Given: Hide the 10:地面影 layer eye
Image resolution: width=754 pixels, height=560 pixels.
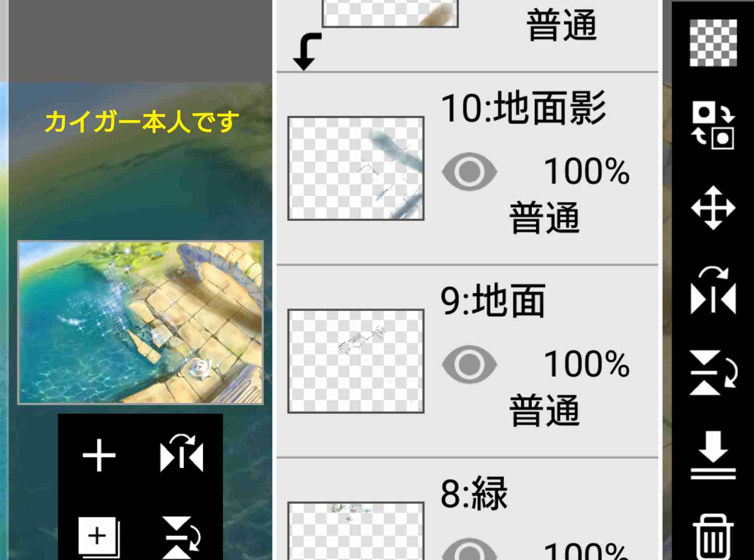Looking at the screenshot, I should 469,171.
